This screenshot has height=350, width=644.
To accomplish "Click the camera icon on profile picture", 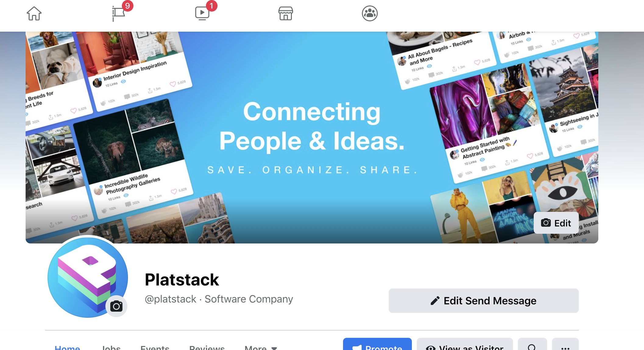I will tap(116, 306).
